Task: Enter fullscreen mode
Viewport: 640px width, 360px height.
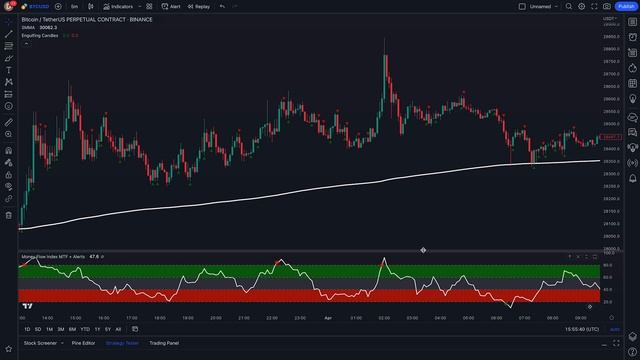Action: 594,7
